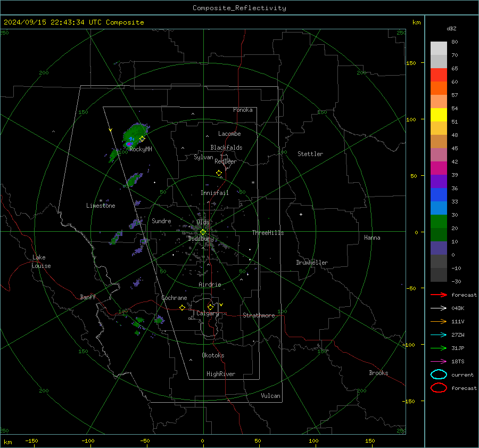Click the Composite_Reflectivity title
This screenshot has height=448, width=479.
click(x=240, y=8)
